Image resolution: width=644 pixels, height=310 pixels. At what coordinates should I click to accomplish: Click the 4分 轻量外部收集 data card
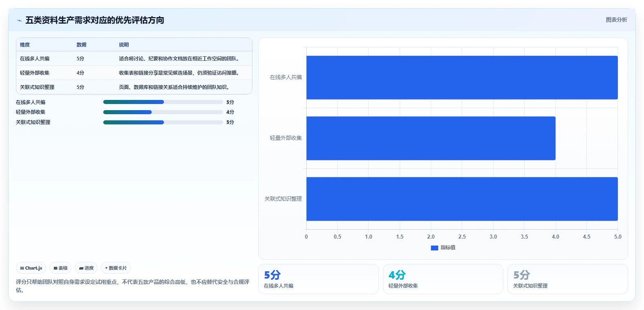(443, 279)
